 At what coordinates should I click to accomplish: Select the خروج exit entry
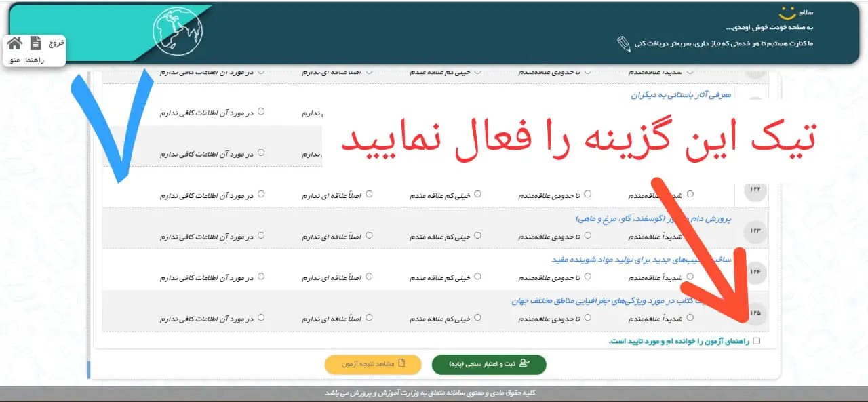click(58, 43)
